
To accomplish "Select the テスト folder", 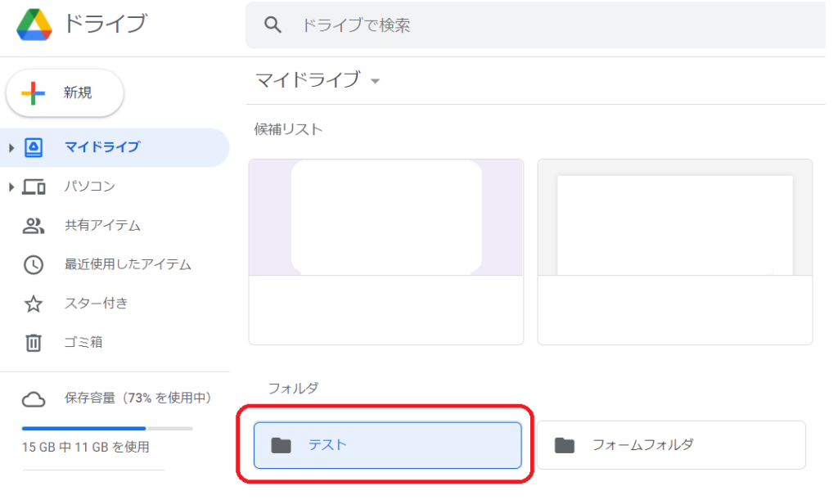I will [x=387, y=445].
